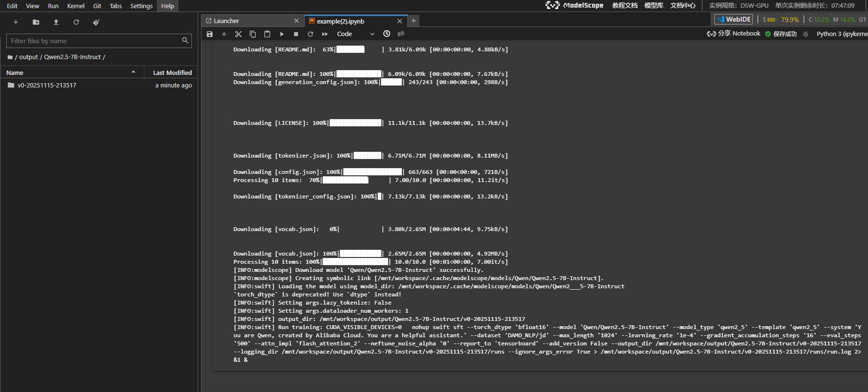The height and width of the screenshot is (392, 868).
Task: Click the 'Downloading [LICENSE]: 100%' output line
Action: pyautogui.click(x=370, y=123)
